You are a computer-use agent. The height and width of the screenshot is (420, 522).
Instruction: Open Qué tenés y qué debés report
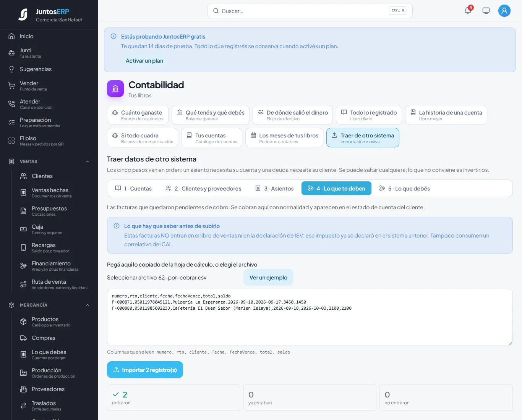[x=211, y=115]
